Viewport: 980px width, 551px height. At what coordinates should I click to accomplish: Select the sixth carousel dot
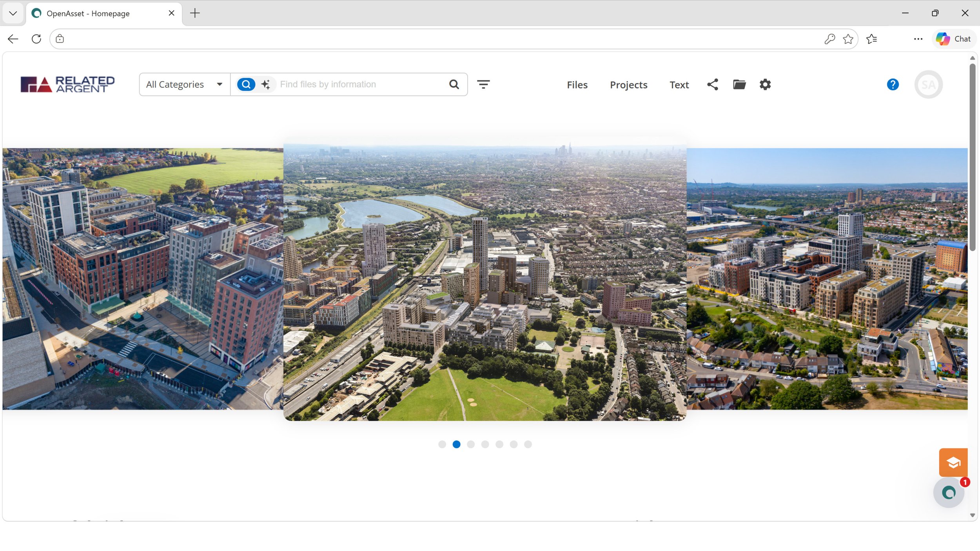pyautogui.click(x=514, y=444)
